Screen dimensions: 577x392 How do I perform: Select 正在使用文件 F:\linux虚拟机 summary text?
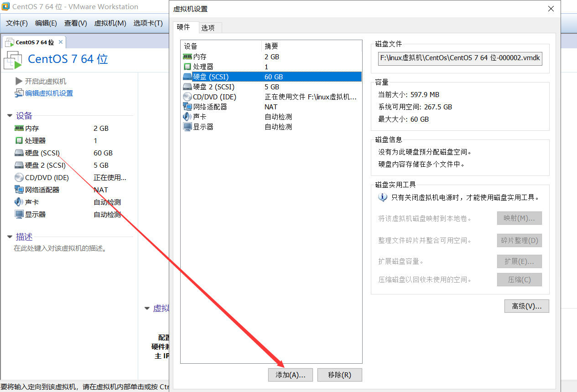coord(311,97)
